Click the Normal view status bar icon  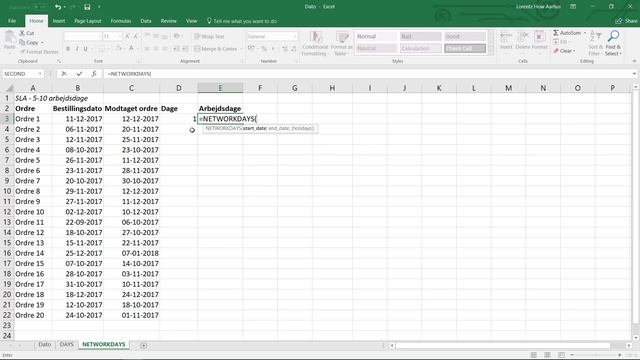tap(533, 355)
